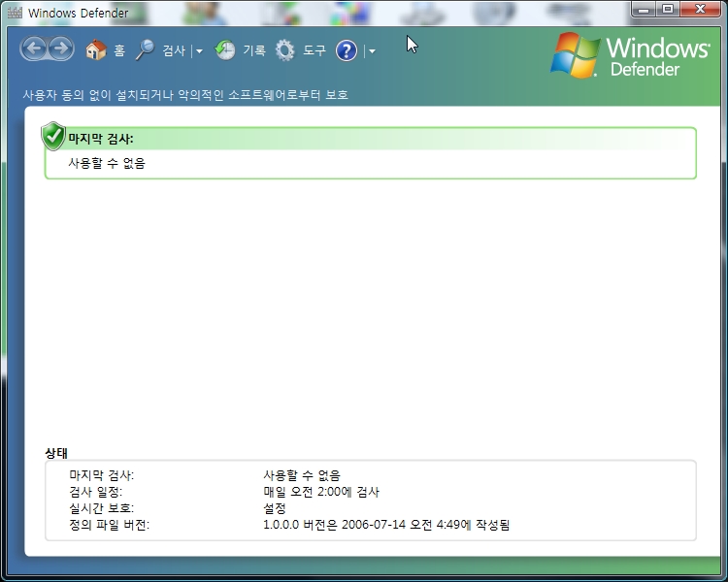Viewport: 728px width, 582px height.
Task: Click the 홈 toolbar label
Action: click(119, 50)
